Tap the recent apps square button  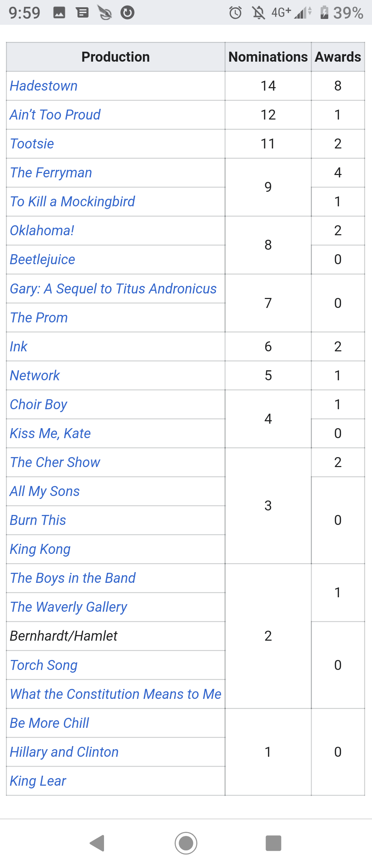click(x=273, y=843)
